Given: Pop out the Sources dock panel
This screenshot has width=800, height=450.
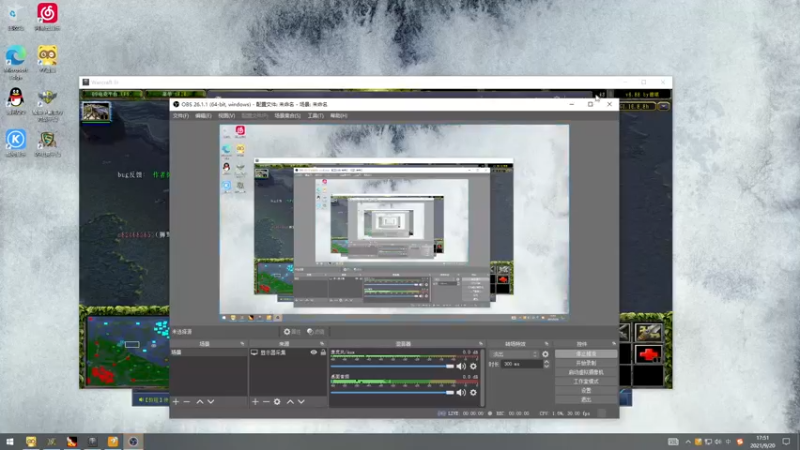Looking at the screenshot, I should pos(321,344).
